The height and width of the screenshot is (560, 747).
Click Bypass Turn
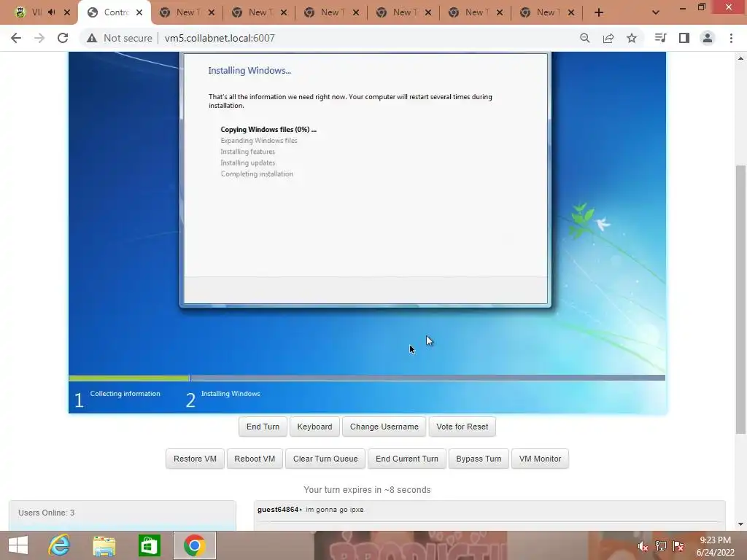(479, 459)
